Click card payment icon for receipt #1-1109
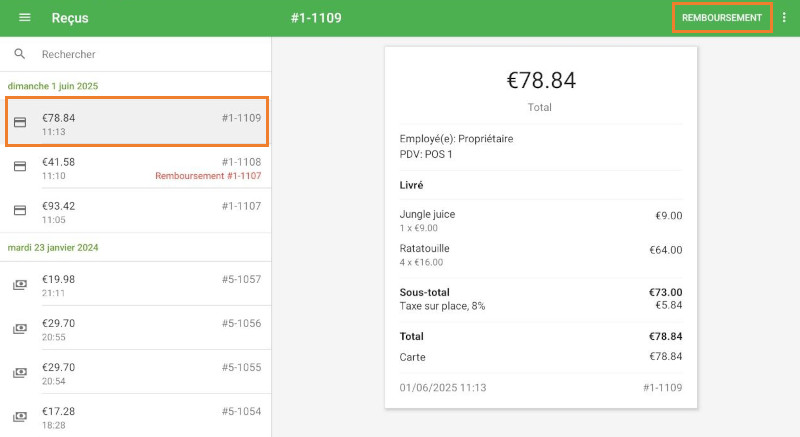Image resolution: width=800 pixels, height=437 pixels. coord(20,123)
